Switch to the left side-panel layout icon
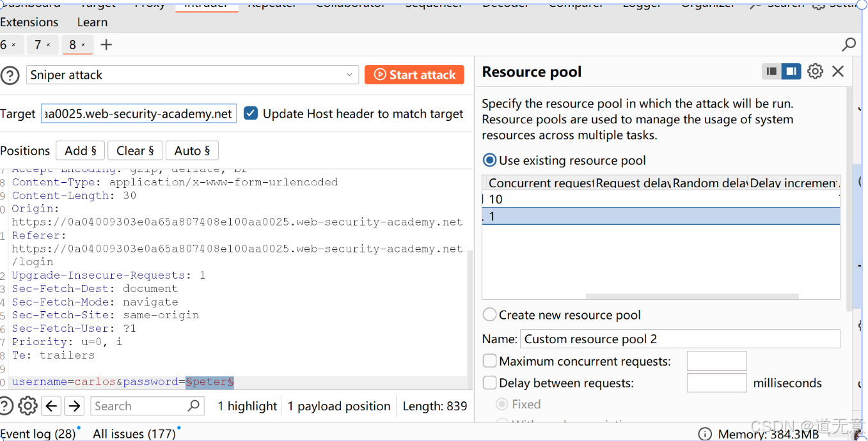868x441 pixels. coord(772,72)
